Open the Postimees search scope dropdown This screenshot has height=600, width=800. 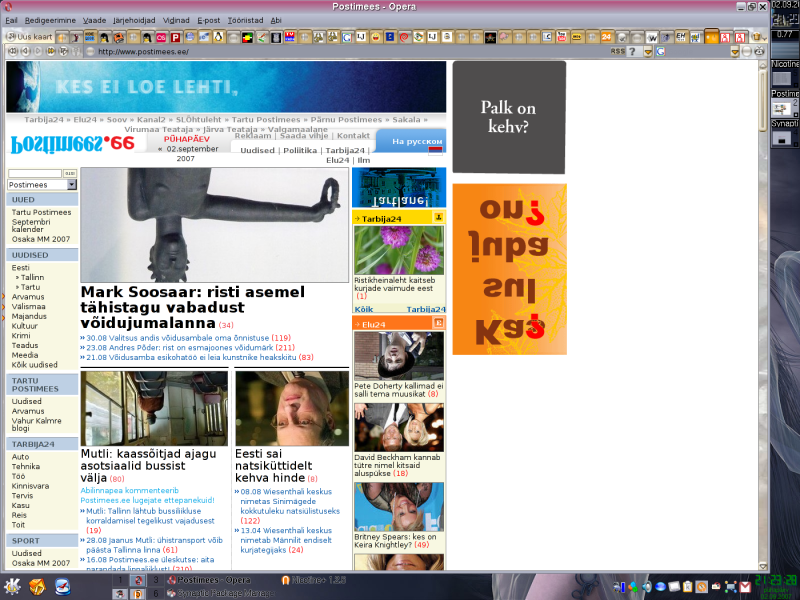(42, 185)
